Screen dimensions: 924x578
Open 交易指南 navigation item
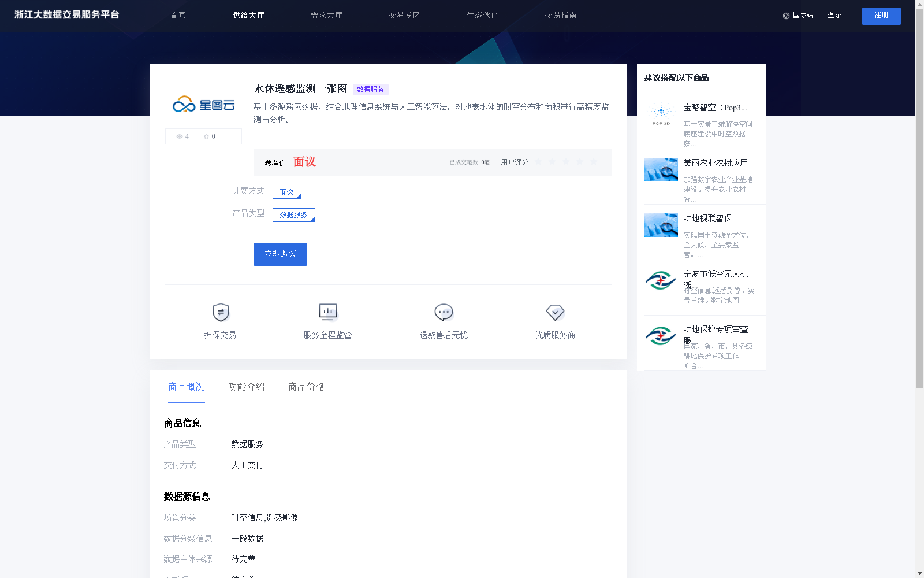click(560, 16)
